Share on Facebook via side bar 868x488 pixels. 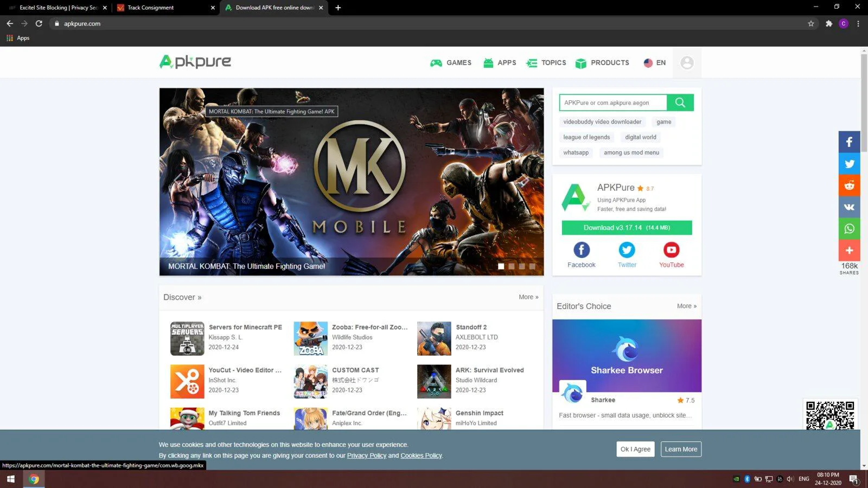[x=850, y=142]
